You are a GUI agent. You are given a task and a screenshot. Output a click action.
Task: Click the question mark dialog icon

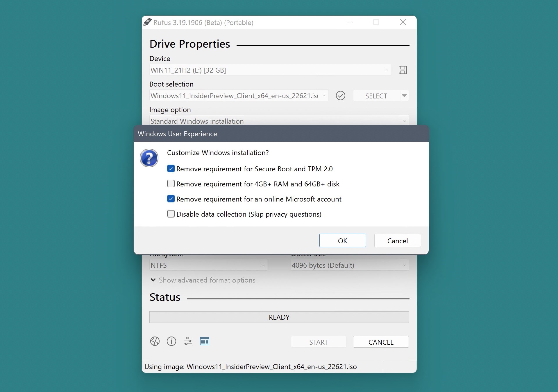pos(149,158)
